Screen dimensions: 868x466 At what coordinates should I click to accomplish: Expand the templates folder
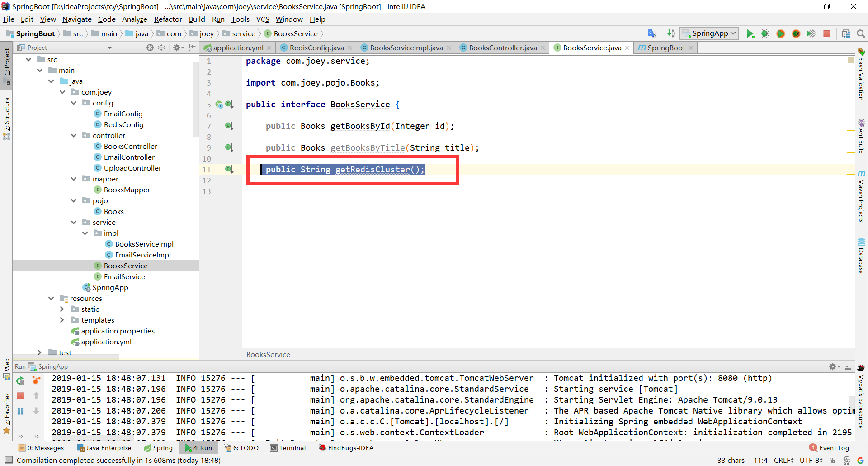coord(62,320)
